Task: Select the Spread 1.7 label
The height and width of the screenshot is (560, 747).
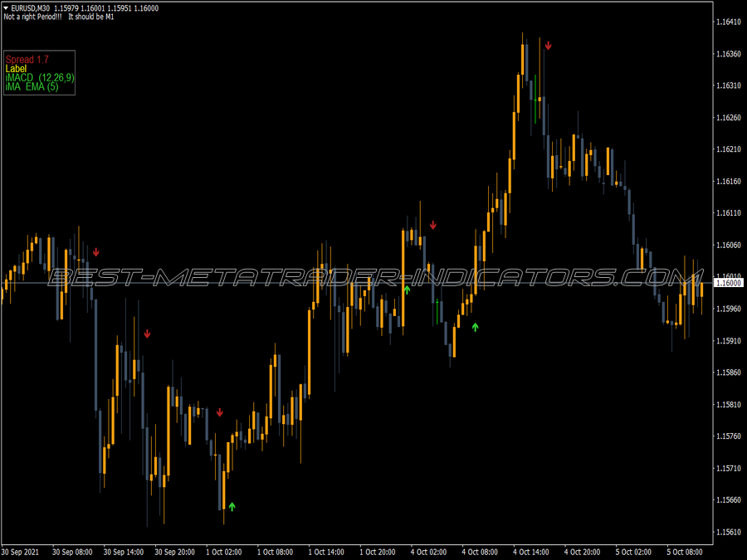Action: pyautogui.click(x=27, y=60)
